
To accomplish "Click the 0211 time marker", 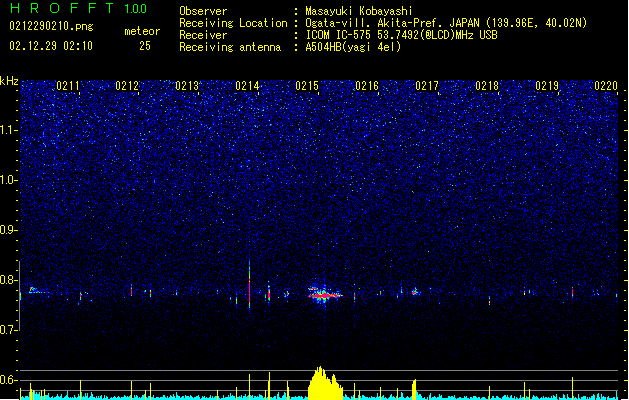I will coord(68,86).
